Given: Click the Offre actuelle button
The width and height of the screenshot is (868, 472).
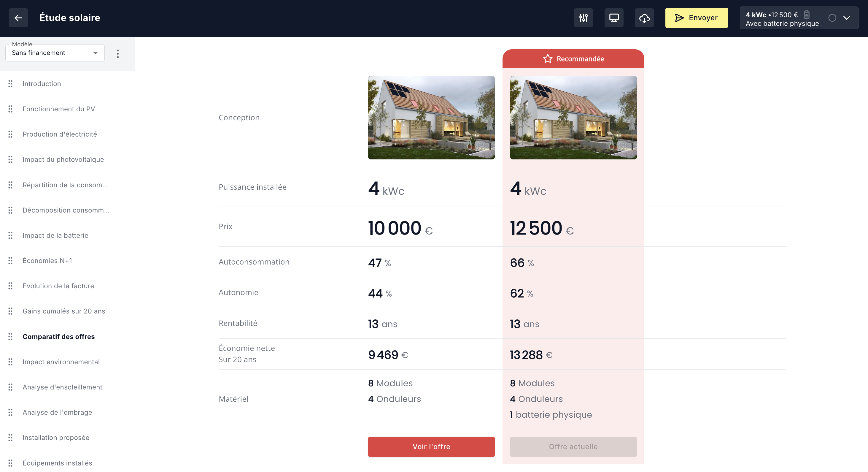Looking at the screenshot, I should [x=573, y=446].
